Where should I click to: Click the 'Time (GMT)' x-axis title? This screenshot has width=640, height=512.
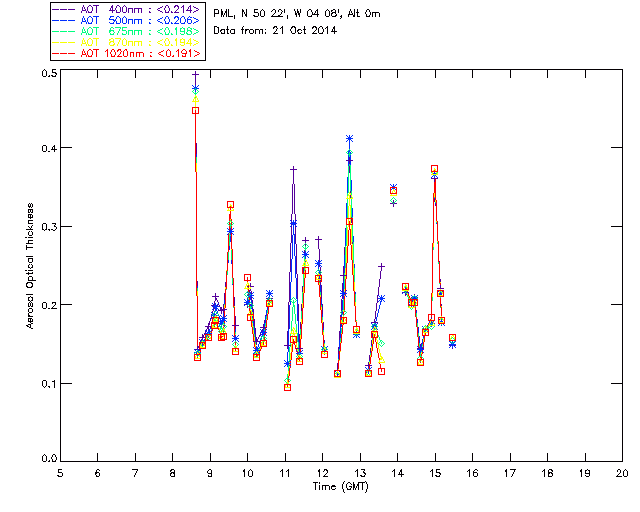click(x=340, y=486)
